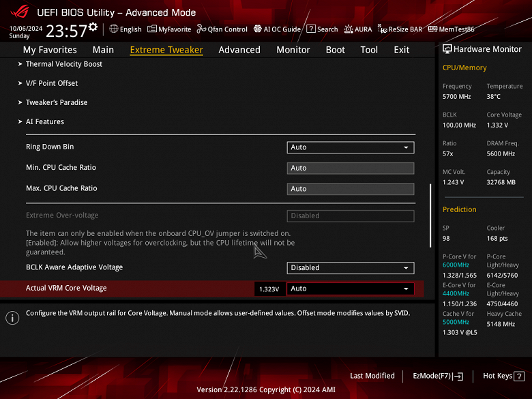Open AI OC Guide icon

pyautogui.click(x=258, y=29)
